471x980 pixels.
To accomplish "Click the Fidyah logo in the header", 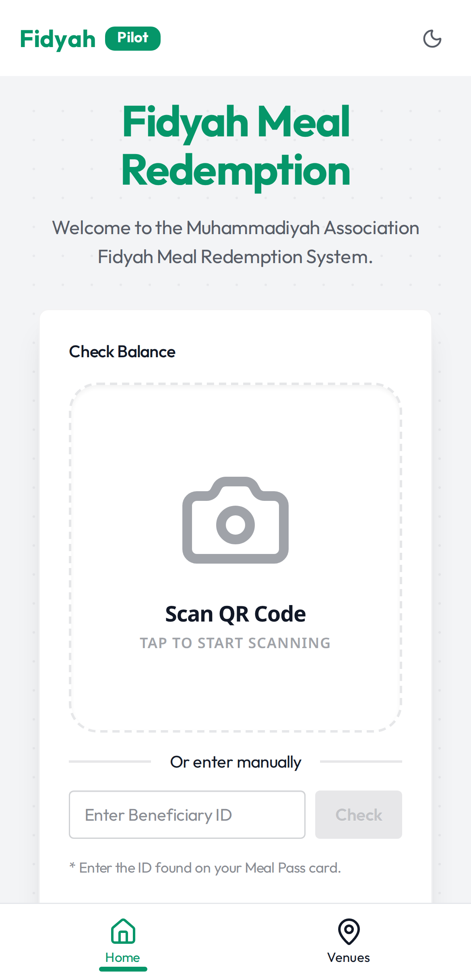I will coord(58,38).
